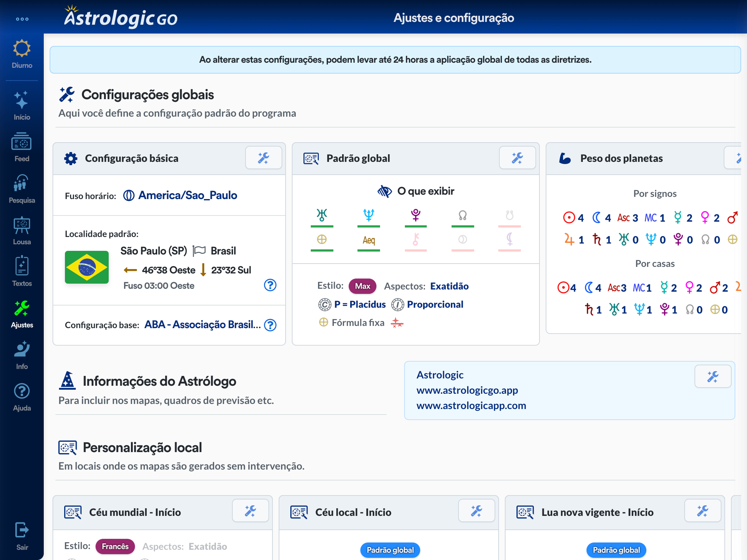Click Padrão global badge under Céu local
Viewport: 747px width, 560px height.
(x=390, y=550)
